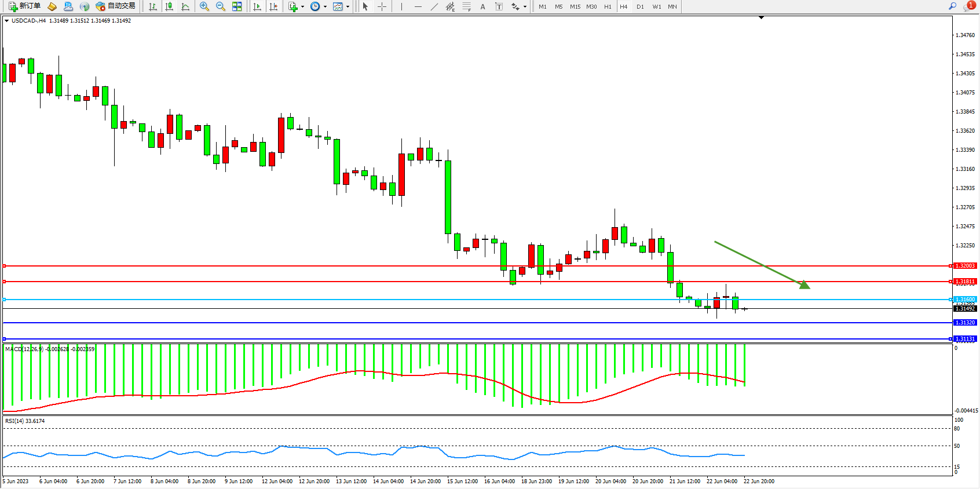Zoom out of the chart
Image resolution: width=980 pixels, height=489 pixels.
(x=221, y=6)
